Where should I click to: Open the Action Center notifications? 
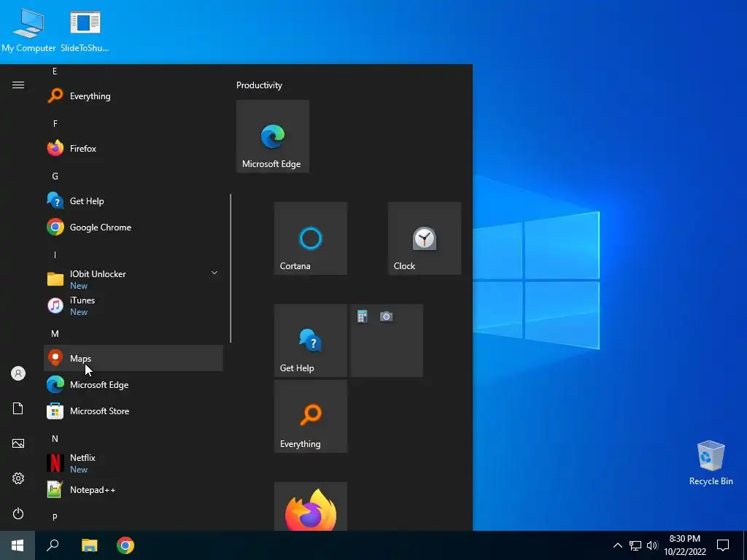723,545
